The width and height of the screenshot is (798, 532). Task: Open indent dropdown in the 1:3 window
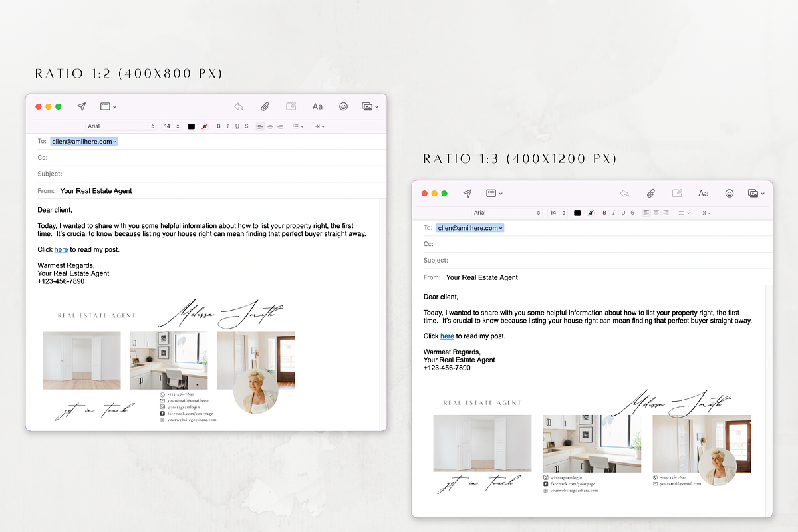pos(705,213)
